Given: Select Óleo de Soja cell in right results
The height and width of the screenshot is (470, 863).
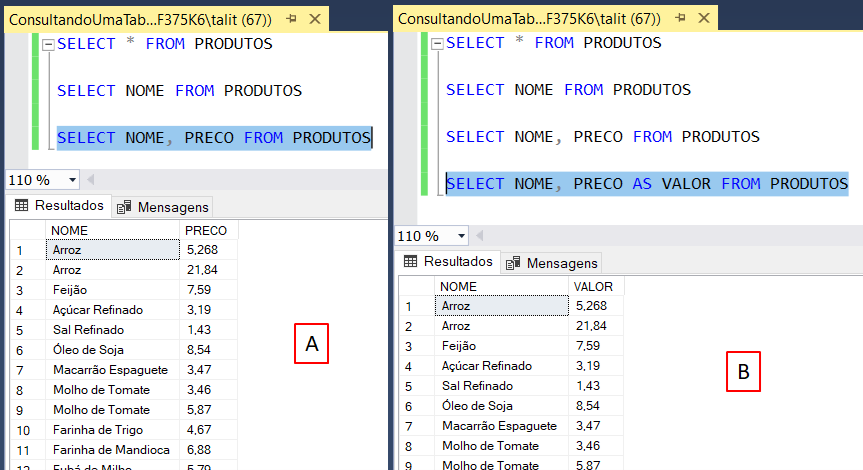Looking at the screenshot, I should [502, 406].
